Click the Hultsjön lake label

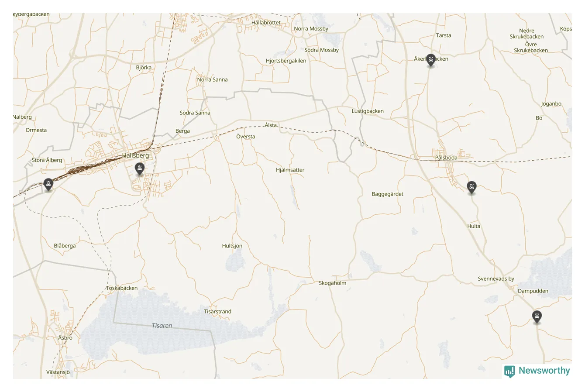(x=232, y=246)
